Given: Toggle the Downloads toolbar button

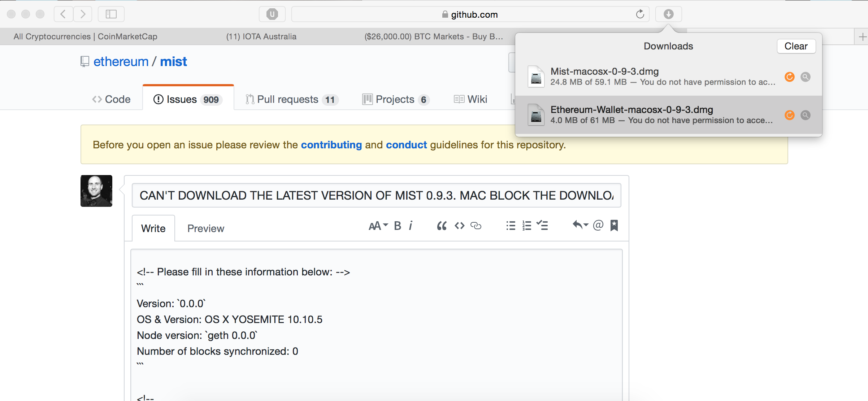Looking at the screenshot, I should pyautogui.click(x=669, y=14).
